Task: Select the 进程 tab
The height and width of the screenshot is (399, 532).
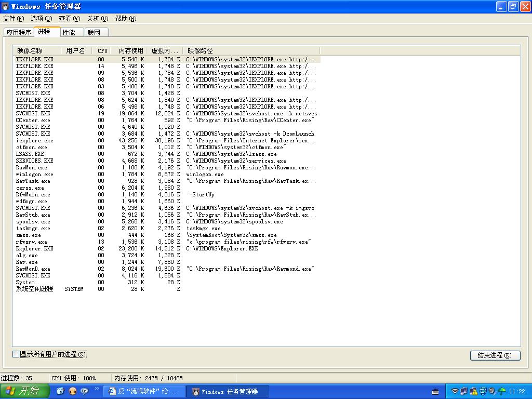Action: pos(47,32)
